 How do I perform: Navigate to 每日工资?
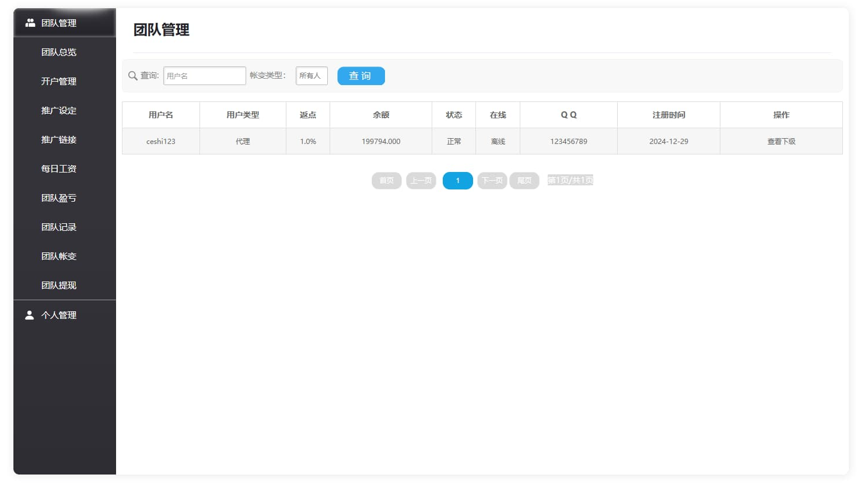(x=59, y=168)
